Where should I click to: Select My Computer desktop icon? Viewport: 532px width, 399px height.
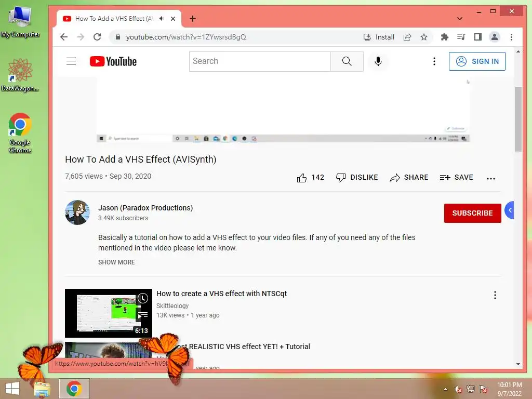[20, 22]
